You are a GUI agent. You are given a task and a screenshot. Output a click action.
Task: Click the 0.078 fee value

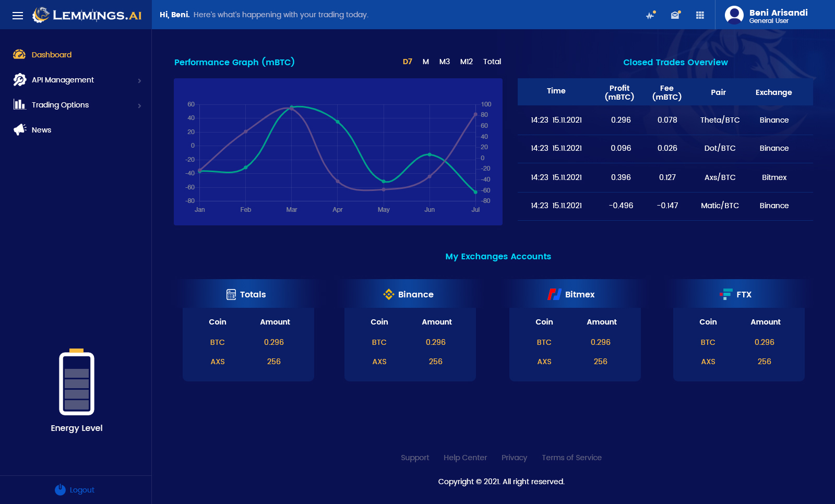[x=667, y=120]
